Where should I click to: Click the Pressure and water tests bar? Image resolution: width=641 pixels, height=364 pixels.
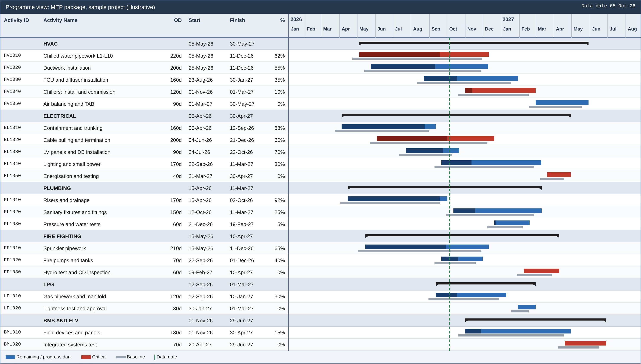coord(512,223)
